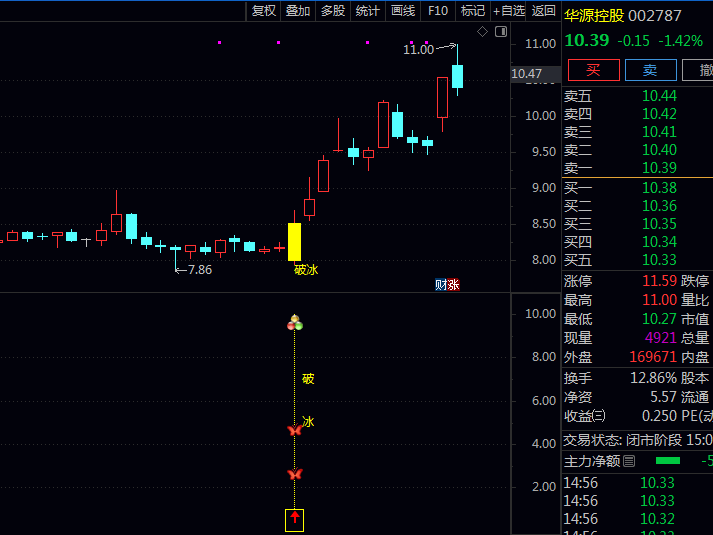Click the 最低 value 10.27
This screenshot has height=535, width=713.
(x=659, y=319)
